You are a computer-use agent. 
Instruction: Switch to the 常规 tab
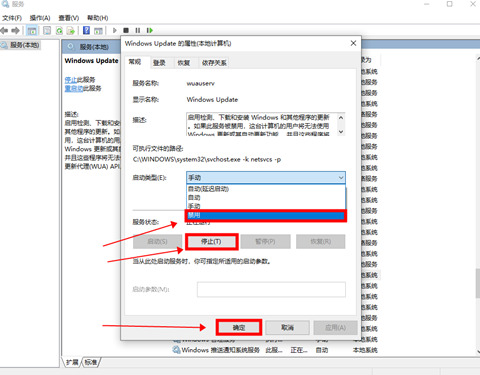coord(135,62)
